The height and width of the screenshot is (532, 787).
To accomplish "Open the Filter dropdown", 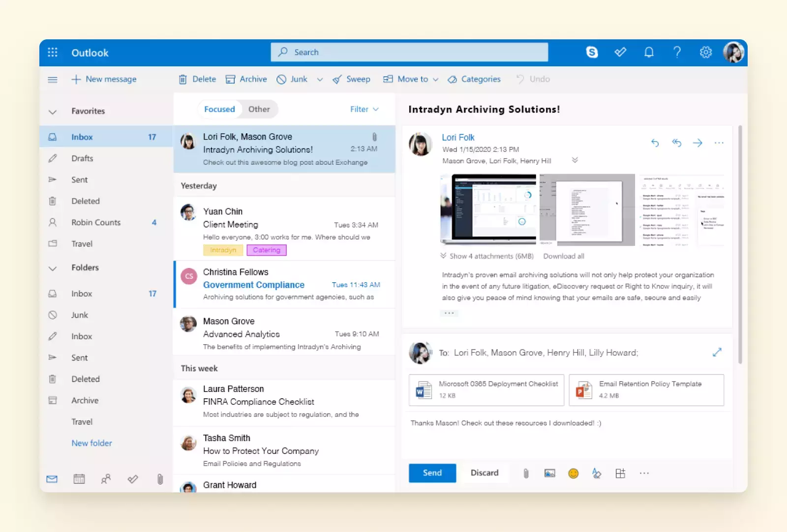I will tap(364, 109).
